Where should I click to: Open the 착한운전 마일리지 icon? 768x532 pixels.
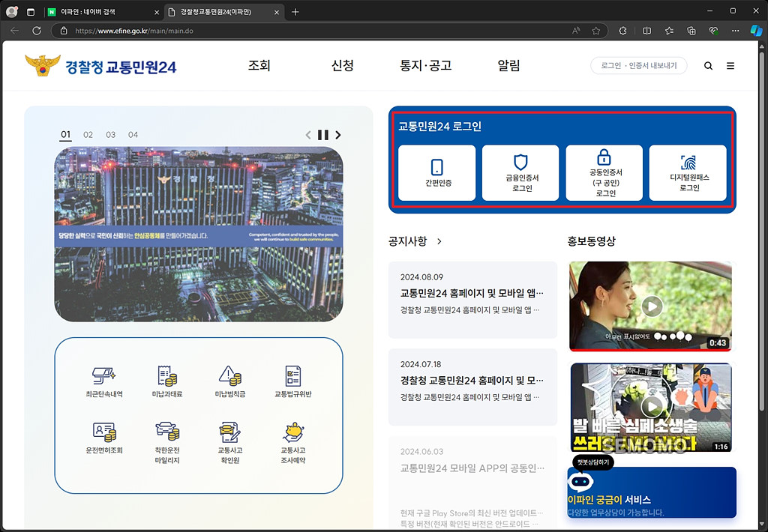[x=167, y=443]
